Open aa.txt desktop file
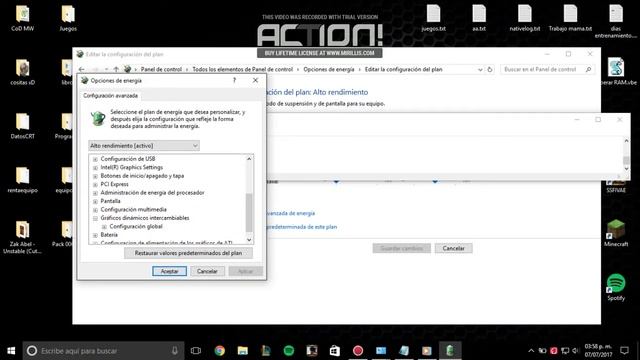640x360 pixels. click(479, 18)
